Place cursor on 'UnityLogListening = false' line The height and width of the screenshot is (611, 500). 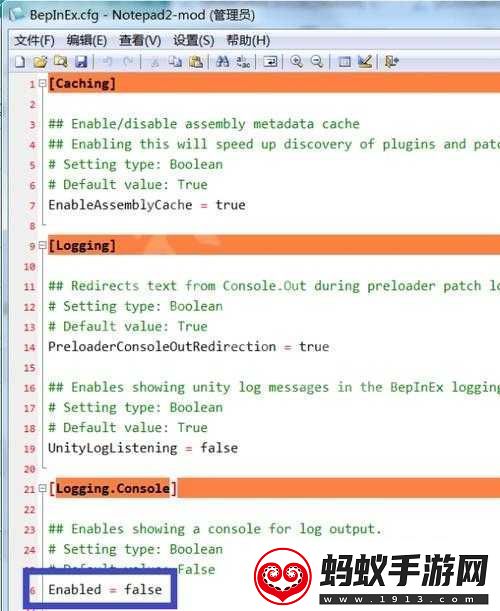pos(143,448)
